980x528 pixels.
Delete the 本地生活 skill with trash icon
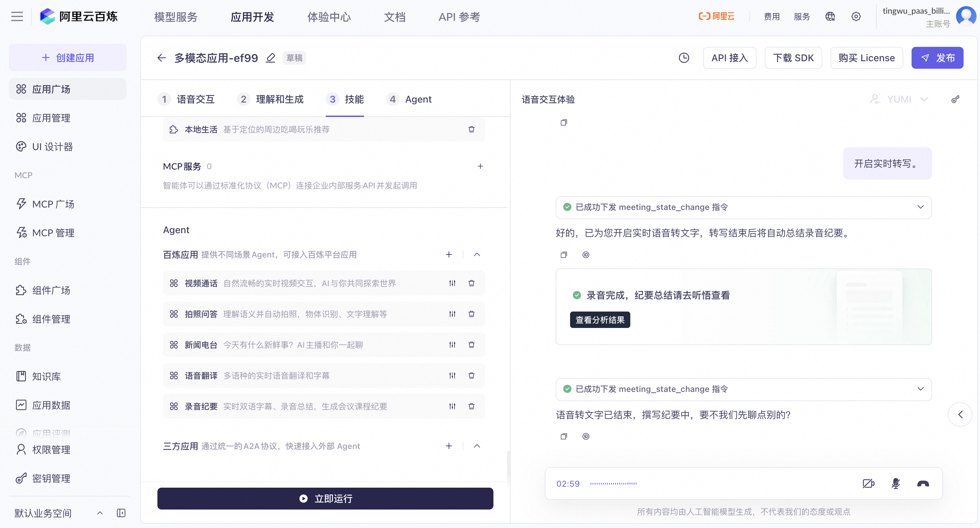pyautogui.click(x=472, y=130)
